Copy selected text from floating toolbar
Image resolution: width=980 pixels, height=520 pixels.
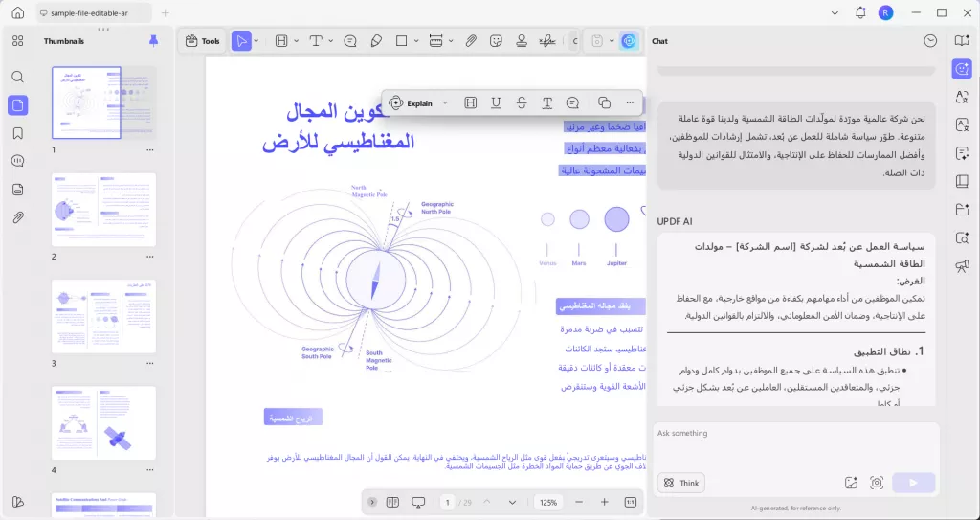(604, 103)
